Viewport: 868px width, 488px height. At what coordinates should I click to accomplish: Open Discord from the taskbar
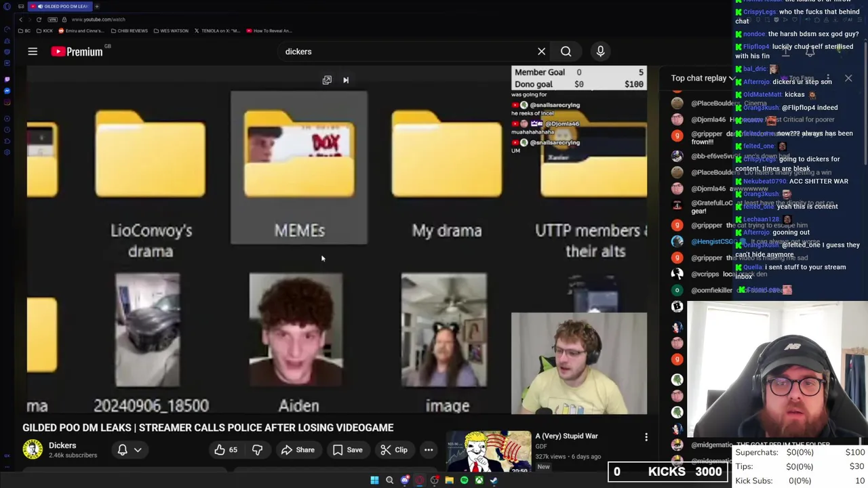405,481
